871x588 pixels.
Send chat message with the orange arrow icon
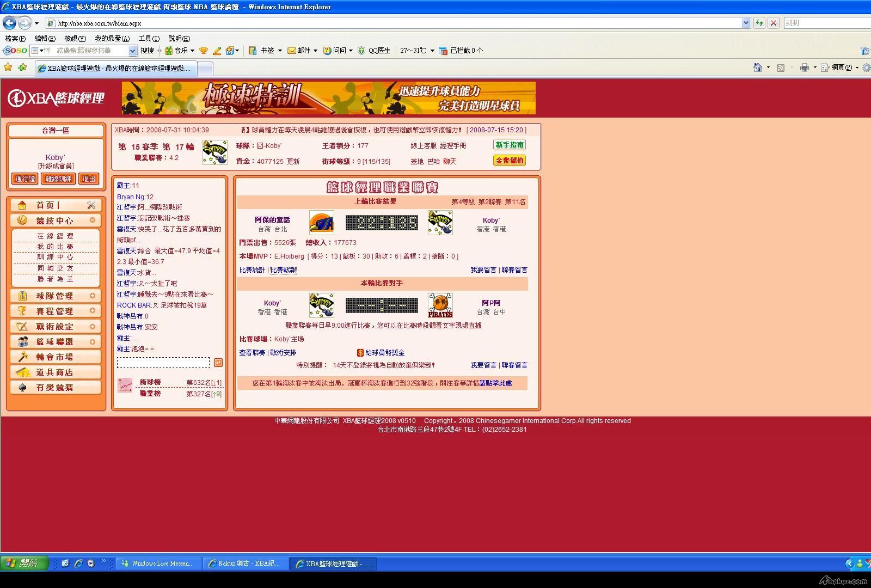point(218,363)
